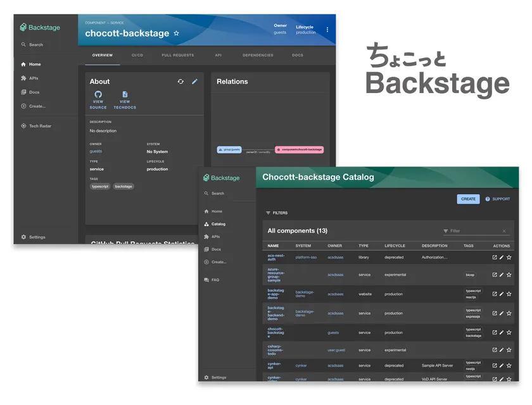
Task: Open the platform-sso system link
Action: click(306, 258)
